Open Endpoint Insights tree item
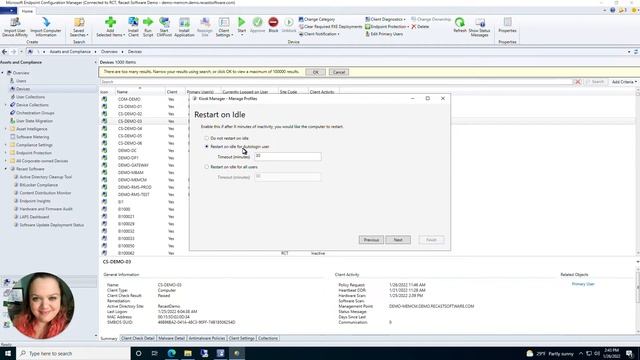Viewport: 640px width, 360px height. (x=35, y=201)
